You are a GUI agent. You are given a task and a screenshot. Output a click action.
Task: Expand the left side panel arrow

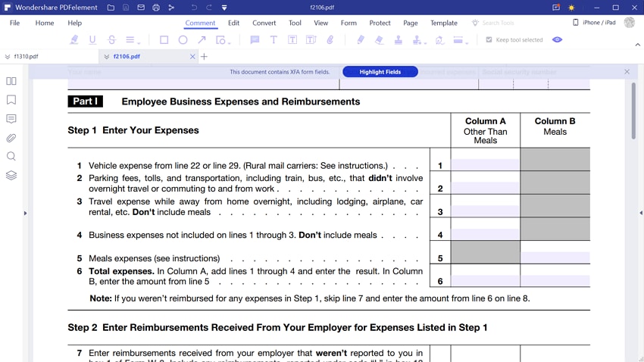pyautogui.click(x=26, y=213)
